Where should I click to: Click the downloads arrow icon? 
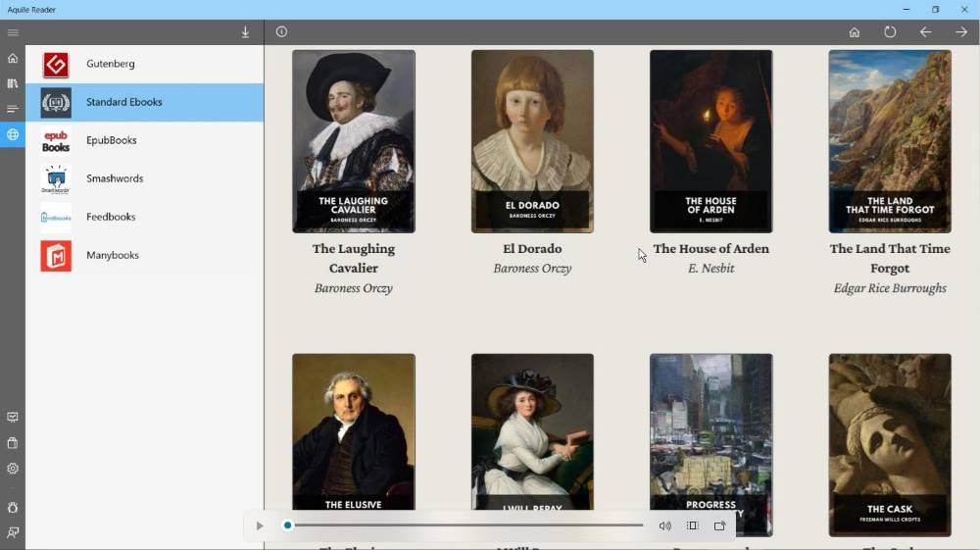[245, 32]
